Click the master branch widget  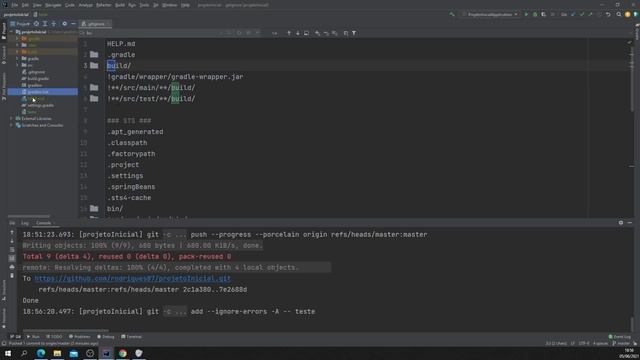coord(621,344)
